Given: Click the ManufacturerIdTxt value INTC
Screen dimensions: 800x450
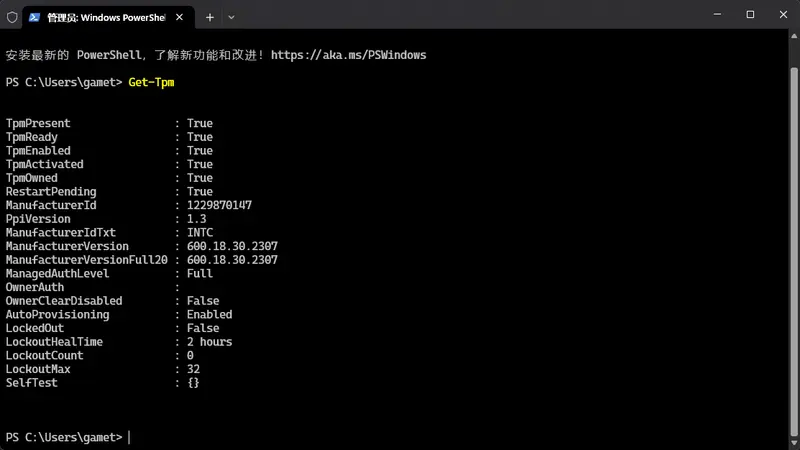Looking at the screenshot, I should point(199,232).
